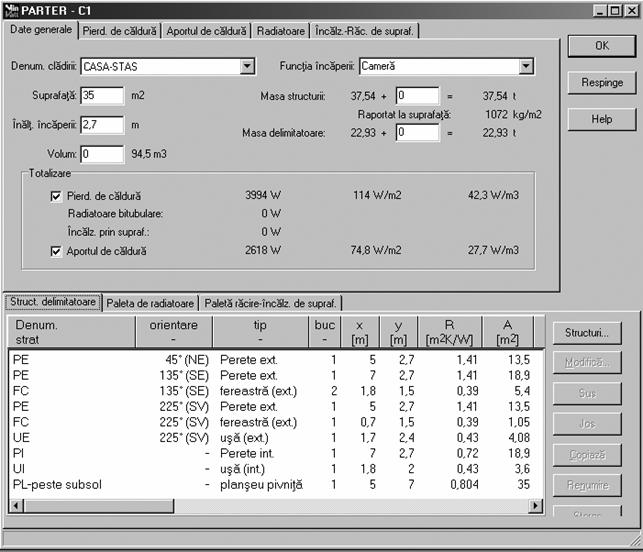643x552 pixels.
Task: Click the PARTER window title bar icon
Action: click(x=12, y=9)
